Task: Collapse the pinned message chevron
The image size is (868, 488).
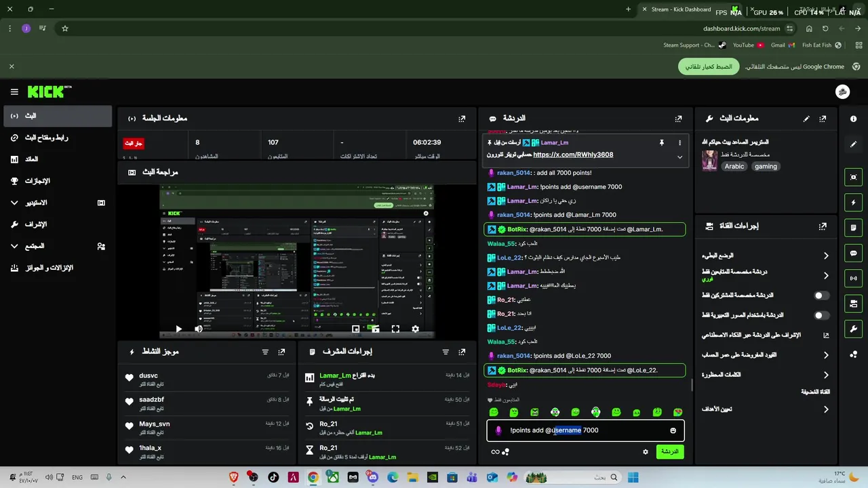Action: click(x=679, y=157)
